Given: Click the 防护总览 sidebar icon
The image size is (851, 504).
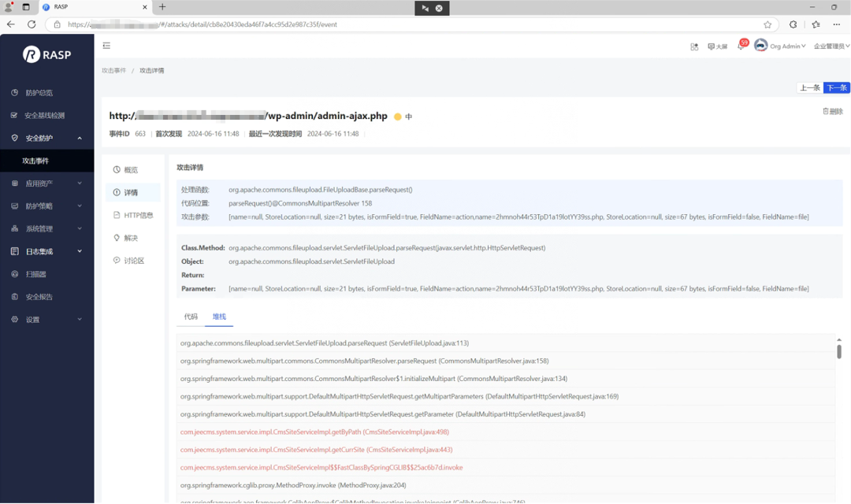Looking at the screenshot, I should (15, 93).
